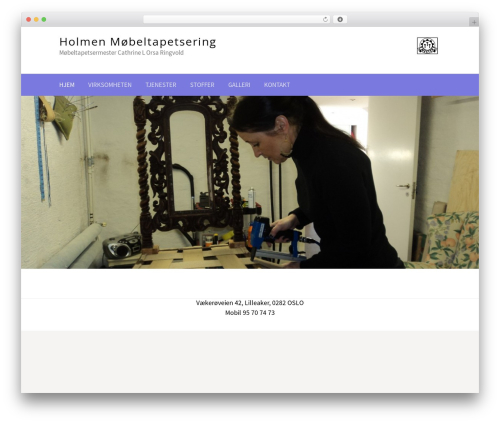This screenshot has height=423, width=500.
Task: Click the subtitle Møbeltapetsermester Cathrine L Orsa Ringvold
Action: pos(121,53)
